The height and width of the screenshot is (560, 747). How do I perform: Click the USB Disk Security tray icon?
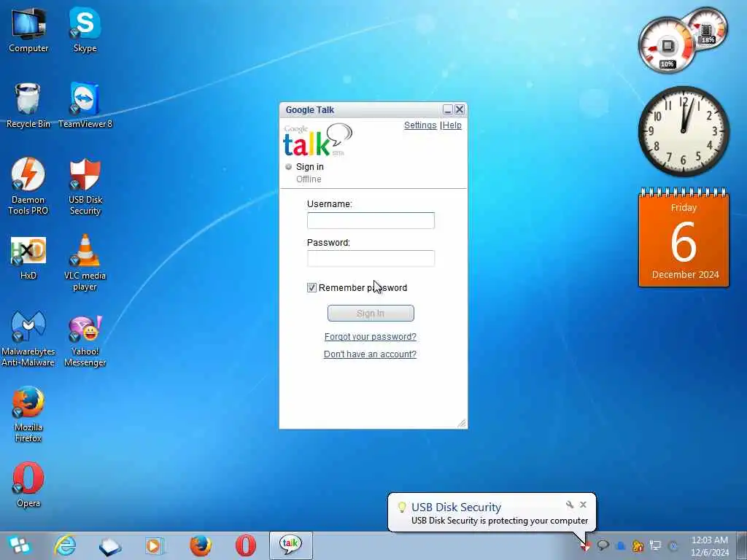(x=586, y=546)
